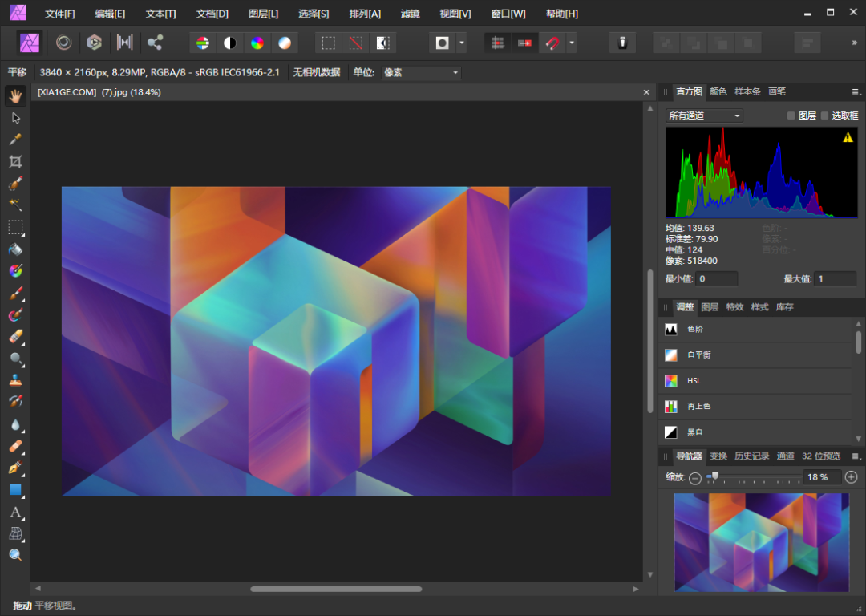Zoom in using the plus button beside 18%
The image size is (866, 616).
pyautogui.click(x=852, y=477)
